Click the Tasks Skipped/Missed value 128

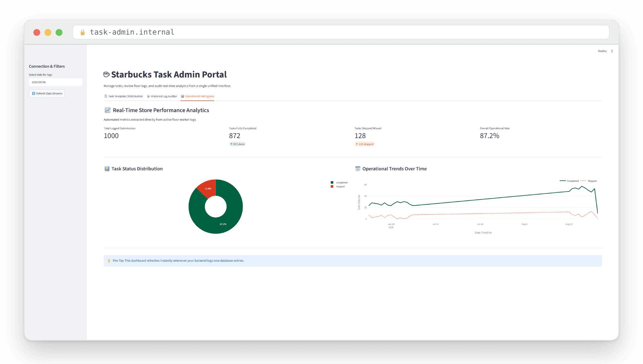coord(360,136)
